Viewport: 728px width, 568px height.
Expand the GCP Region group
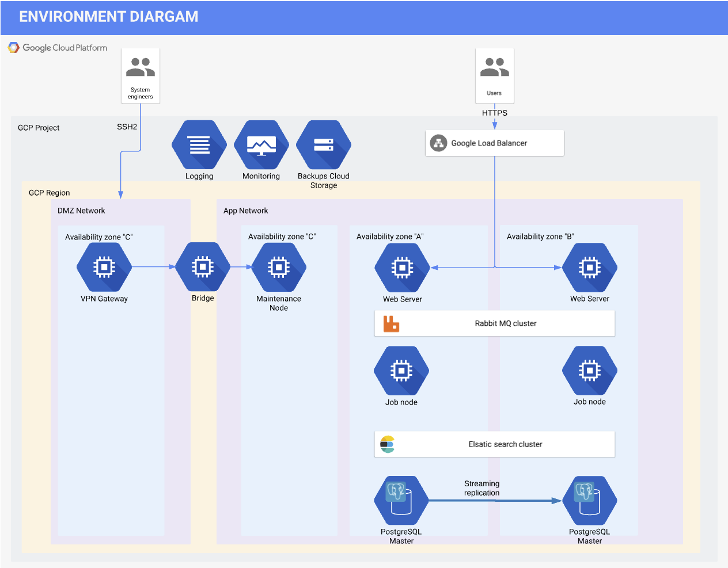[49, 193]
